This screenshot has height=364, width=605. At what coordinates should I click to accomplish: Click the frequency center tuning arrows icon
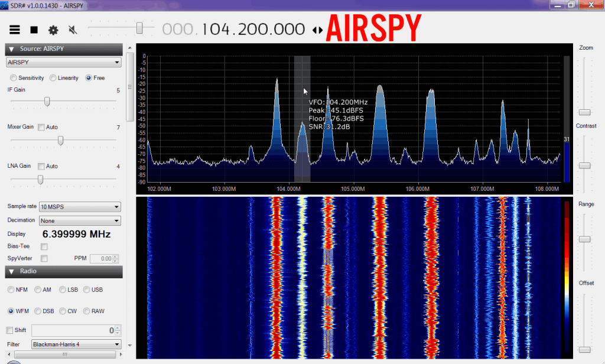click(x=317, y=30)
